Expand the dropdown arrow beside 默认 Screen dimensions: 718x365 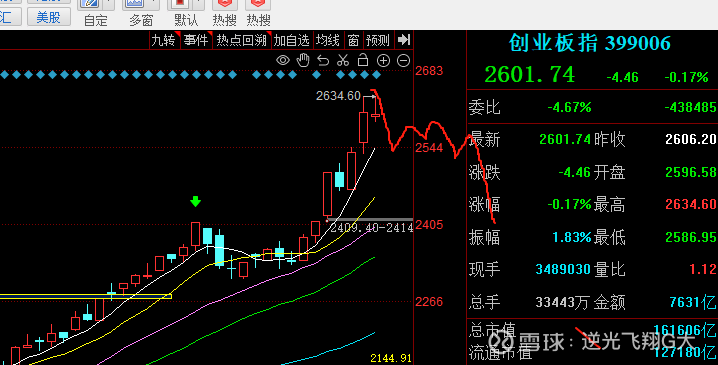[x=198, y=4]
